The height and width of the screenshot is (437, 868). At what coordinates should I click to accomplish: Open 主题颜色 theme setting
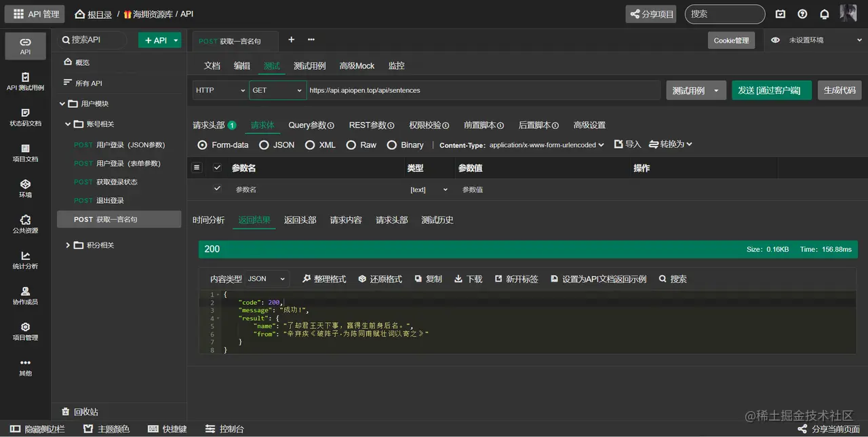[x=106, y=429]
